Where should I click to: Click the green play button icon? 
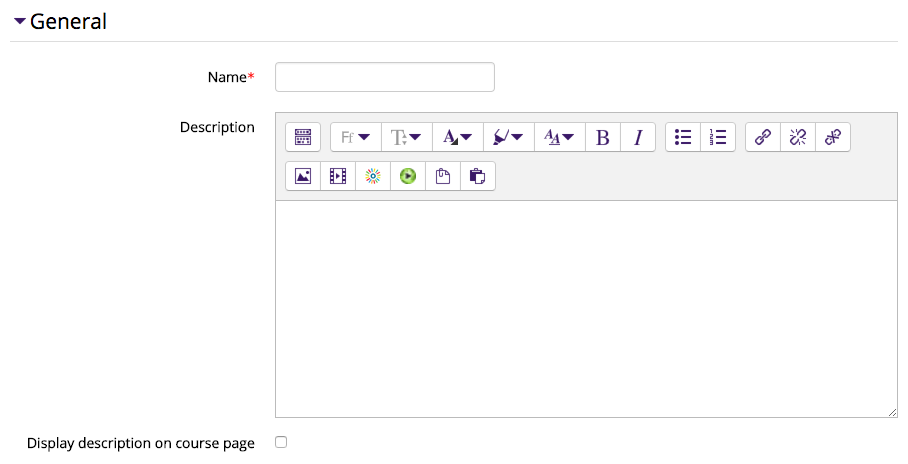[408, 176]
